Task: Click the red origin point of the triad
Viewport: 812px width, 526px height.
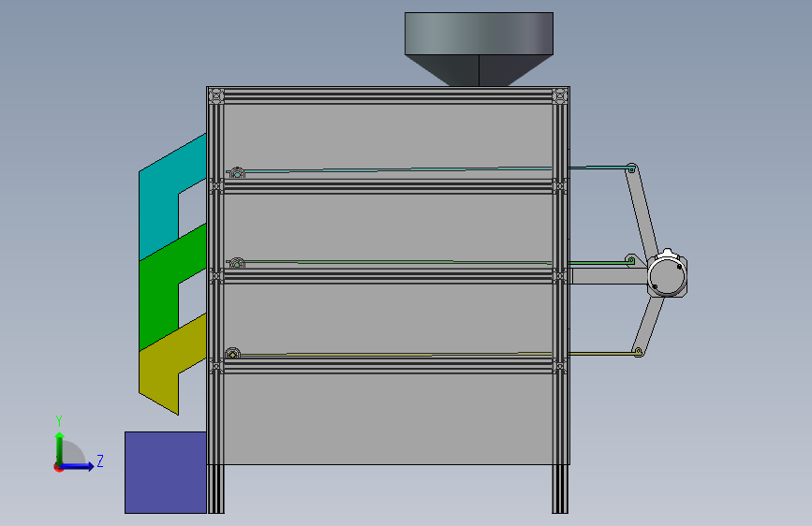Action: [x=58, y=467]
